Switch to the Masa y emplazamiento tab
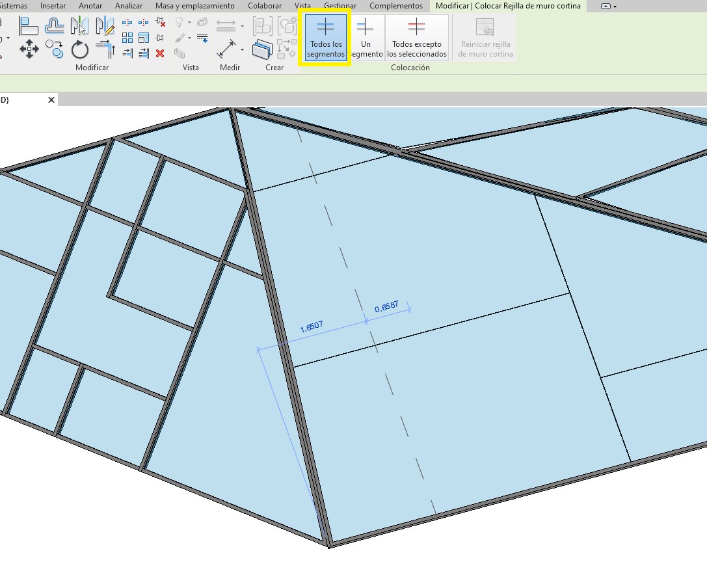 [194, 6]
